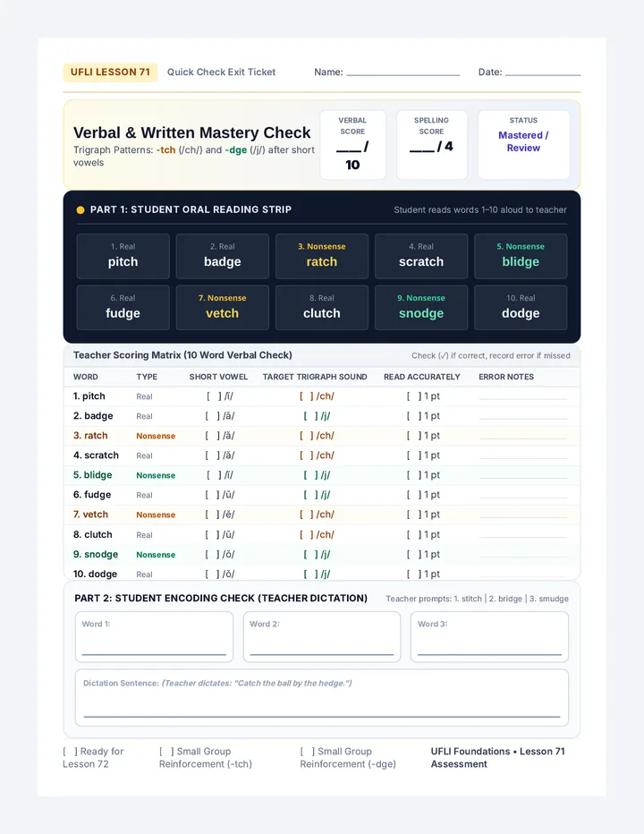The image size is (644, 834).
Task: Click the TARGET TRIGRAPH SOUND column header
Action: (315, 377)
